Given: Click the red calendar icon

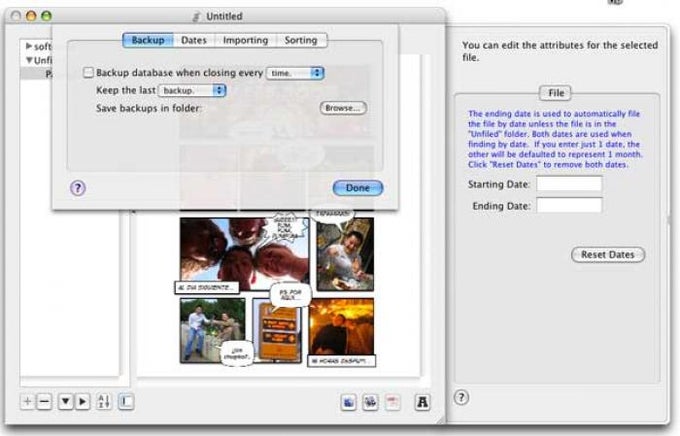Looking at the screenshot, I should point(392,402).
